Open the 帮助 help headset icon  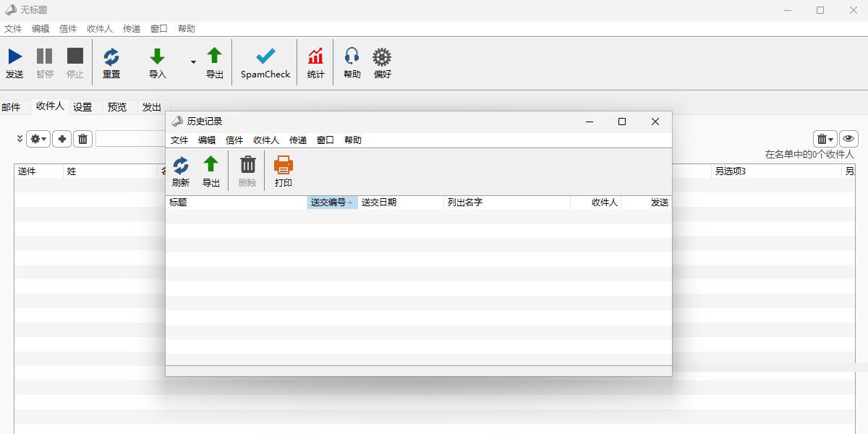click(x=351, y=61)
